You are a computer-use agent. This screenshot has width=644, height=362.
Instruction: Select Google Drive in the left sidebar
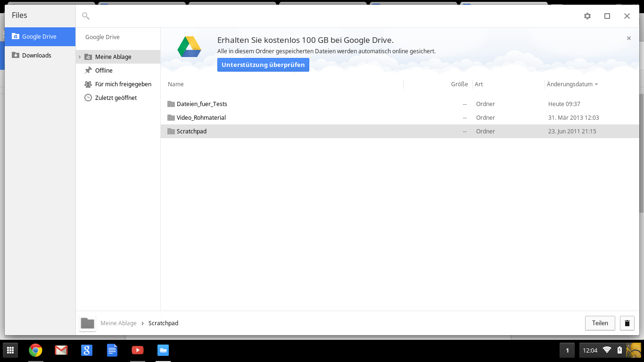coord(40,37)
